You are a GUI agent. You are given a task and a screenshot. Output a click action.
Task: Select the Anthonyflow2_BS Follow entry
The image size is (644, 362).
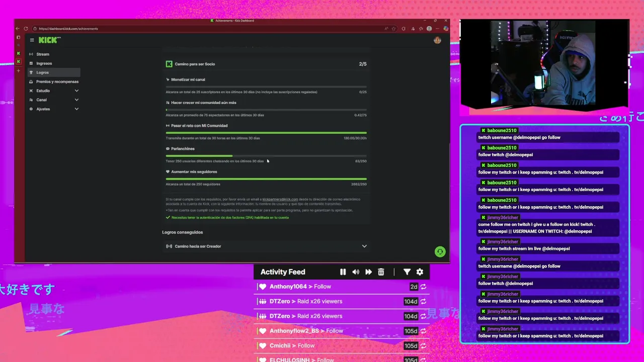[341, 331]
